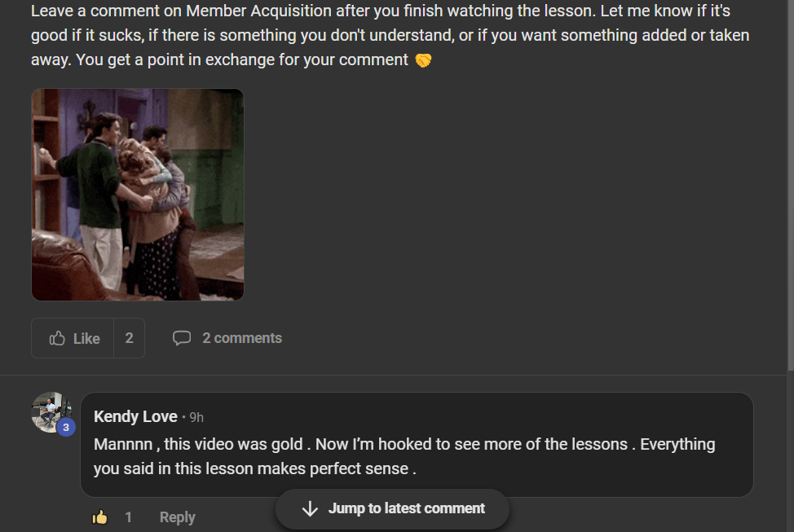Click Kendy Love's profile avatar

51,411
